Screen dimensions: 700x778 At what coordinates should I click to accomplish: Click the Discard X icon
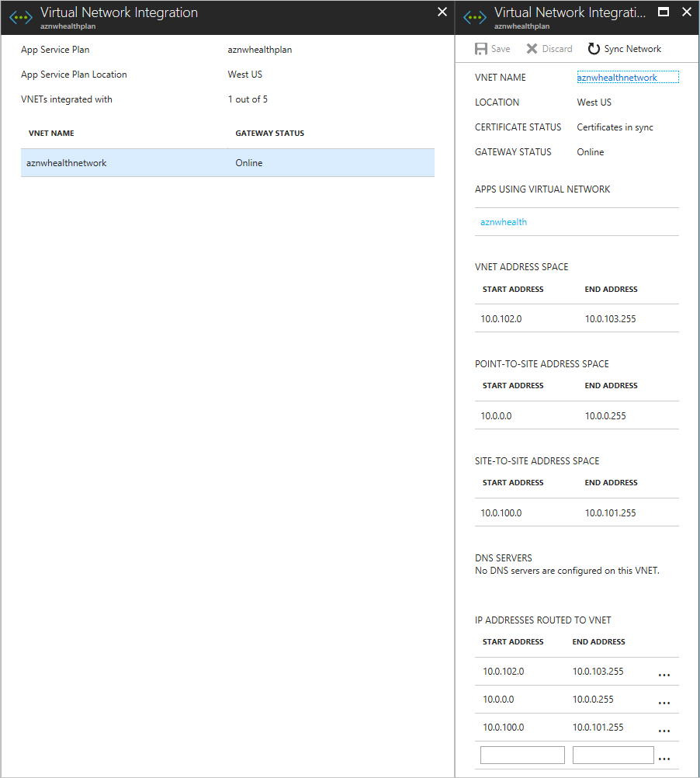532,49
